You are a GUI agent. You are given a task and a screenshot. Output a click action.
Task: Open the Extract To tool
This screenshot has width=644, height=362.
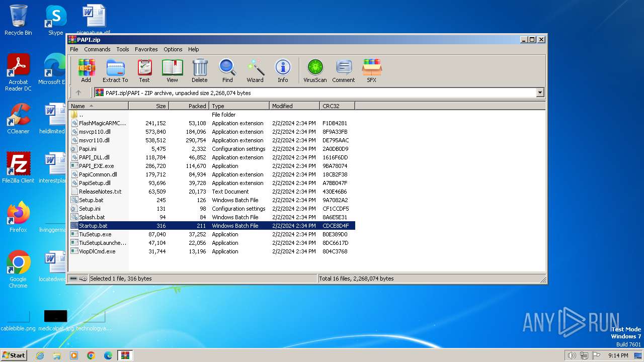(x=115, y=70)
